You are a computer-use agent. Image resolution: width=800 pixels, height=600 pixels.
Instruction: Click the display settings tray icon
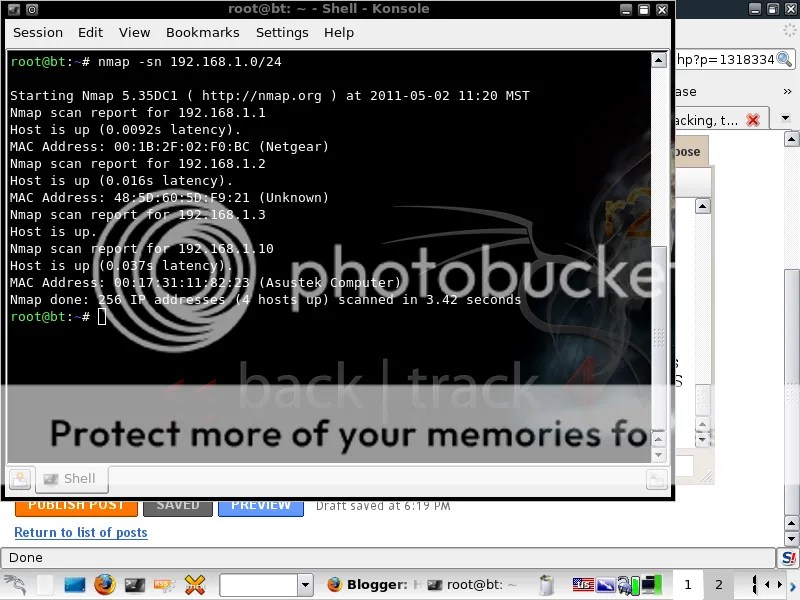point(606,585)
